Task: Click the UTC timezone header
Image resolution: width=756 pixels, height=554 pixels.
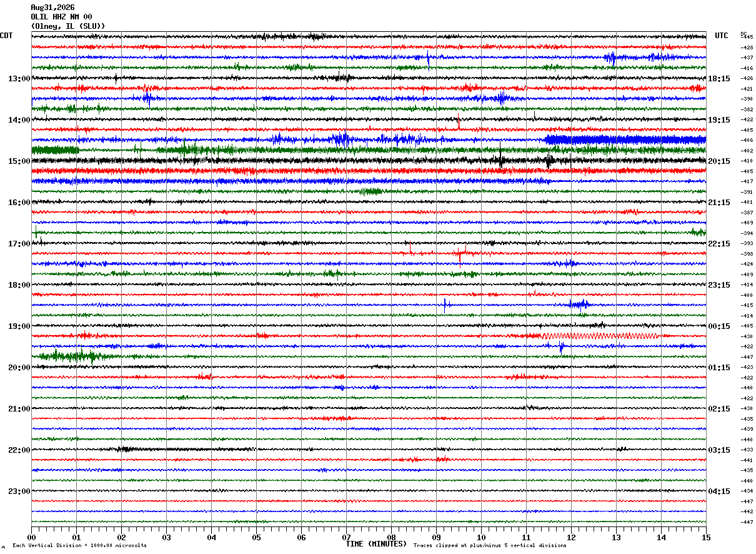Action: pyautogui.click(x=722, y=36)
